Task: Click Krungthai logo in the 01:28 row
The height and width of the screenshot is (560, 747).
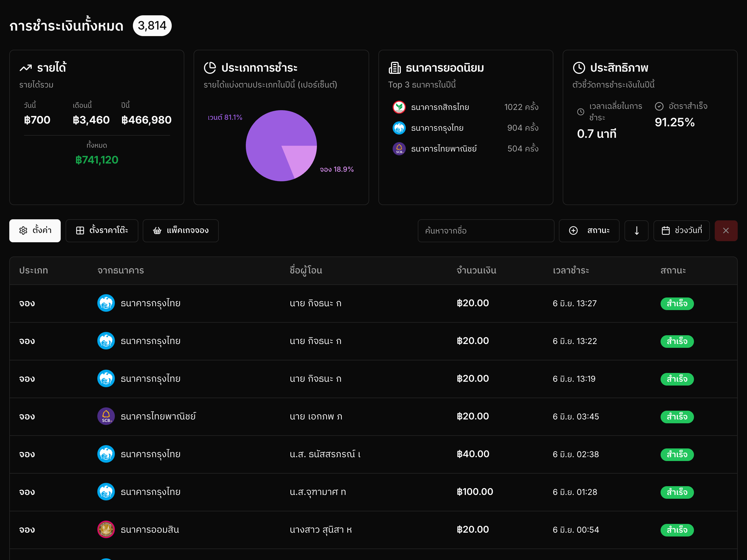Action: click(106, 491)
